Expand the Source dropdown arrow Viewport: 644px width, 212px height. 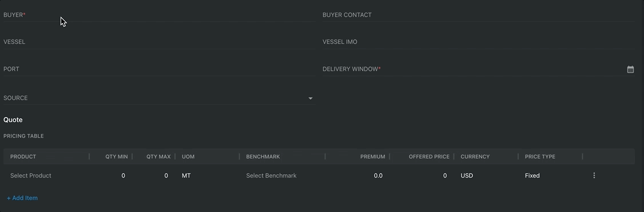point(311,99)
